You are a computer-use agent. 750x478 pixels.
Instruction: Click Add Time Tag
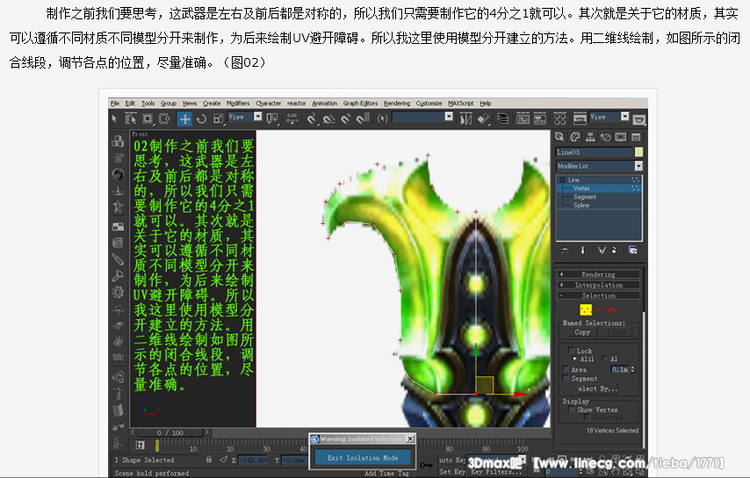click(x=386, y=473)
